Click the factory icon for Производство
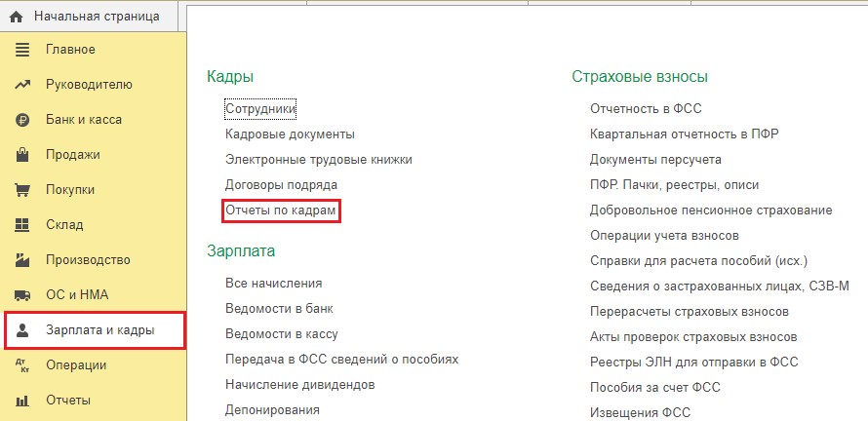The image size is (868, 421). [22, 260]
